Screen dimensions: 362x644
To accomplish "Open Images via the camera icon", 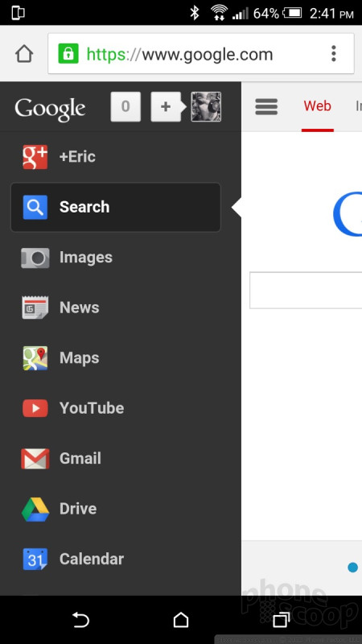I will [35, 258].
